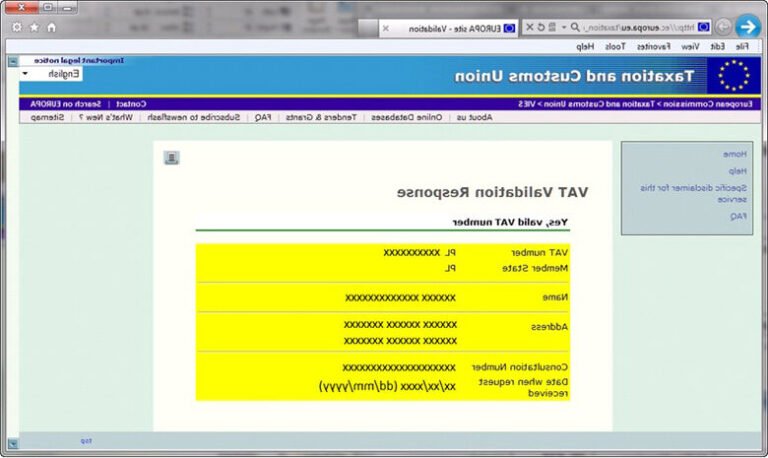Close the EUROPA site - Validation tab
The height and width of the screenshot is (458, 768).
385,28
